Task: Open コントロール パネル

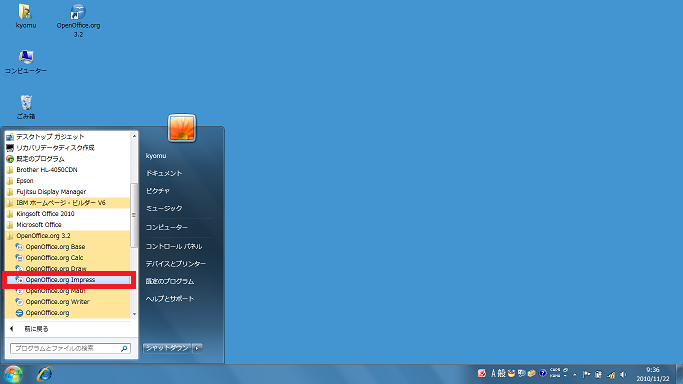Action: pos(174,246)
